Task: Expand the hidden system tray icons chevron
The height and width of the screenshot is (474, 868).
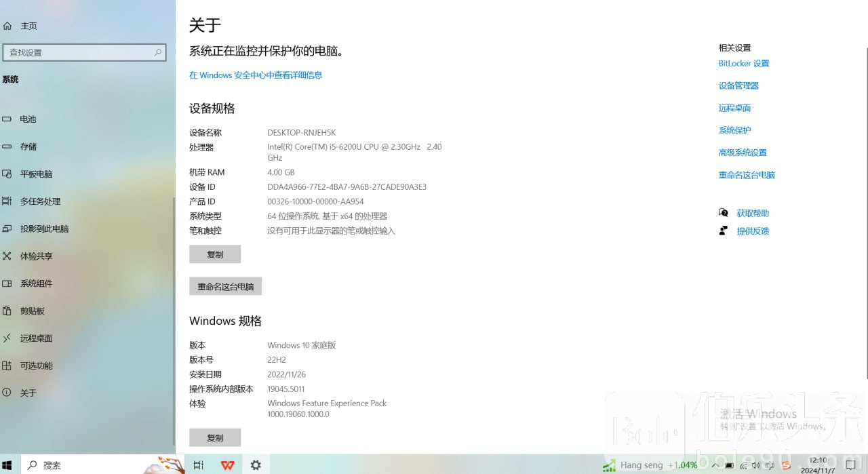Action: (715, 465)
